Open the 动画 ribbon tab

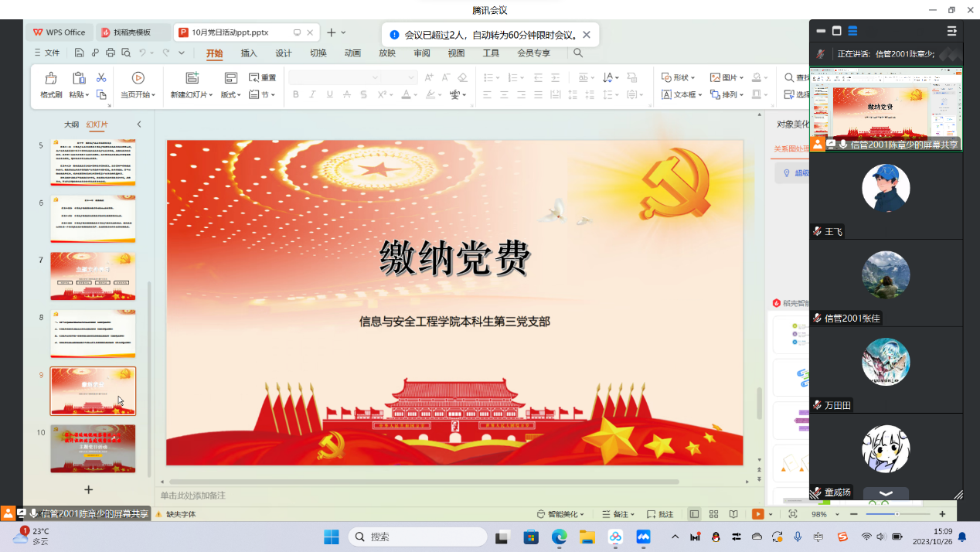[352, 53]
